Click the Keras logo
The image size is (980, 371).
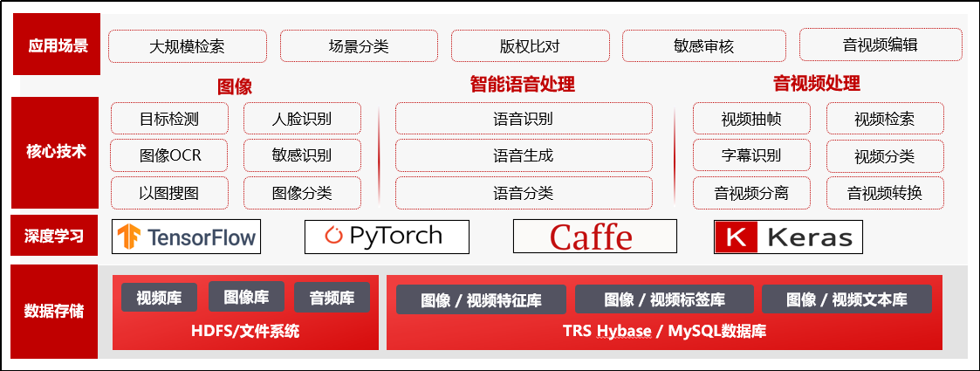788,237
